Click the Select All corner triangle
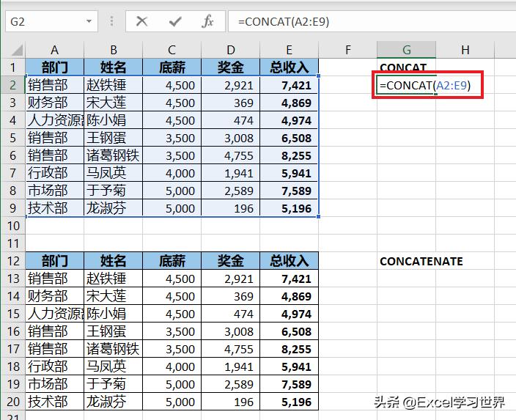Viewport: 516px width, 420px height. point(12,50)
